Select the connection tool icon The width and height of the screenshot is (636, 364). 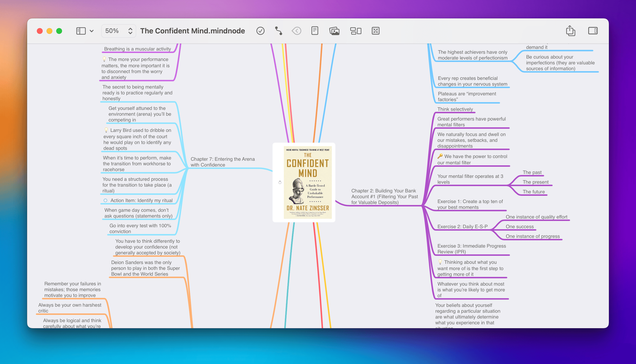point(278,31)
